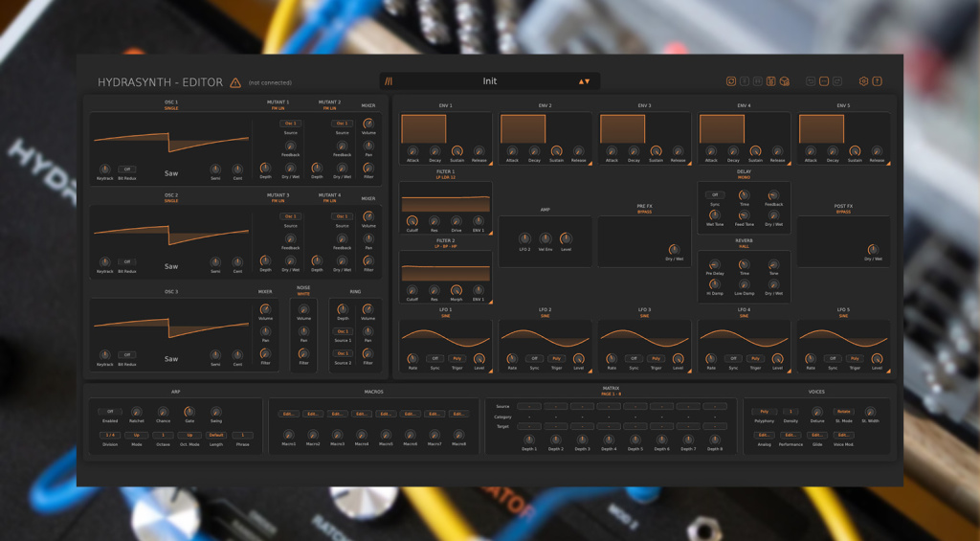The image size is (980, 541).
Task: Click OSC 3 Saw wave name
Action: 171,359
